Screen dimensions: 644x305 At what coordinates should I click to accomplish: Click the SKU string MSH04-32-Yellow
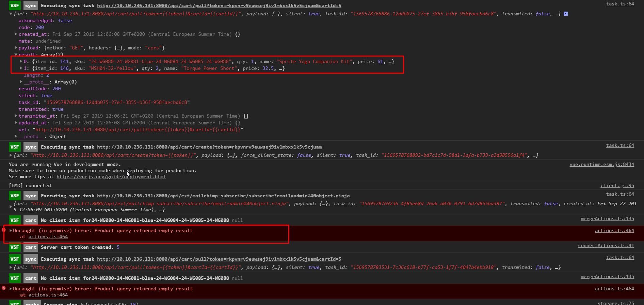click(113, 68)
